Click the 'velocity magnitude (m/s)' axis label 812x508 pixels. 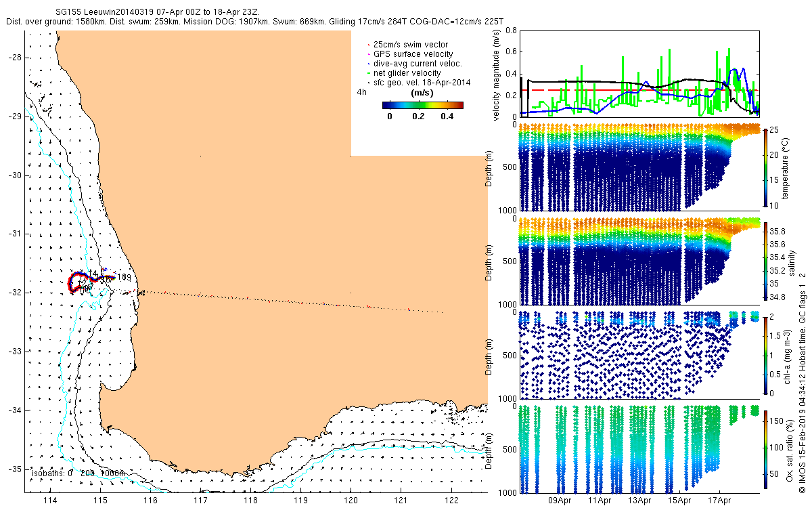click(497, 76)
